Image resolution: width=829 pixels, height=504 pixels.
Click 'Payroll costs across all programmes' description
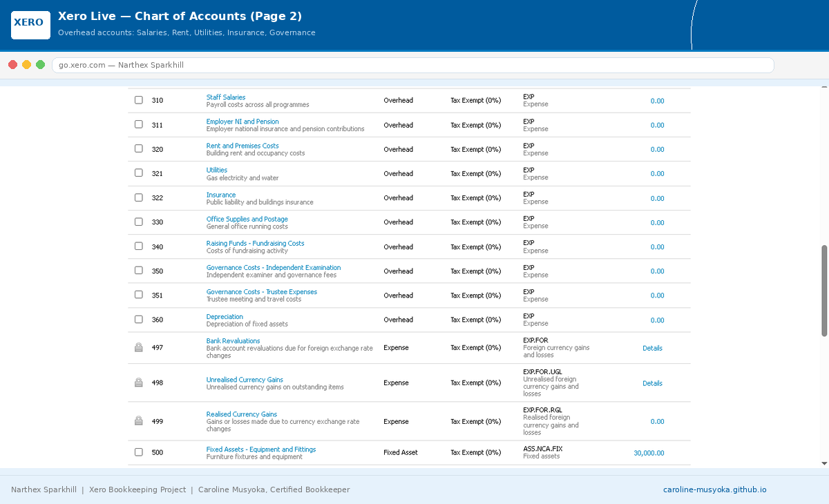pos(258,105)
